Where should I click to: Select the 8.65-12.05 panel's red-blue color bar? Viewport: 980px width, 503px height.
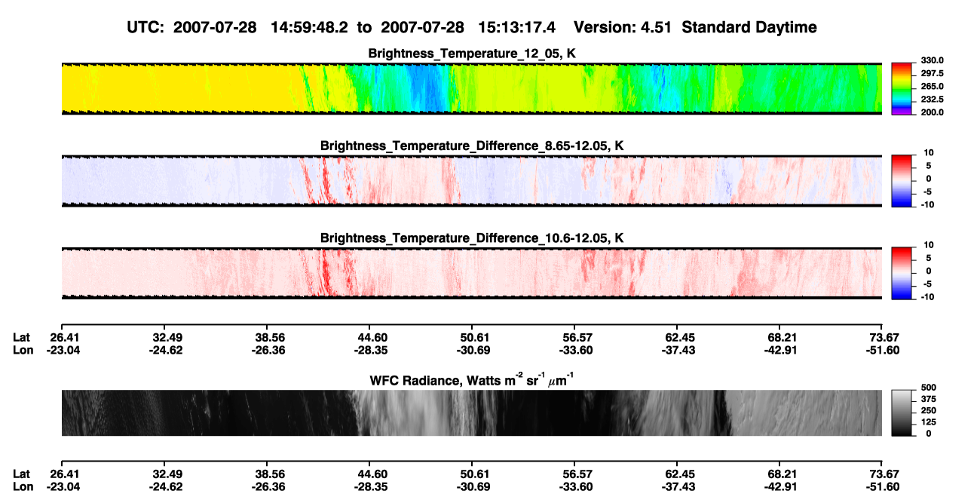(x=902, y=181)
